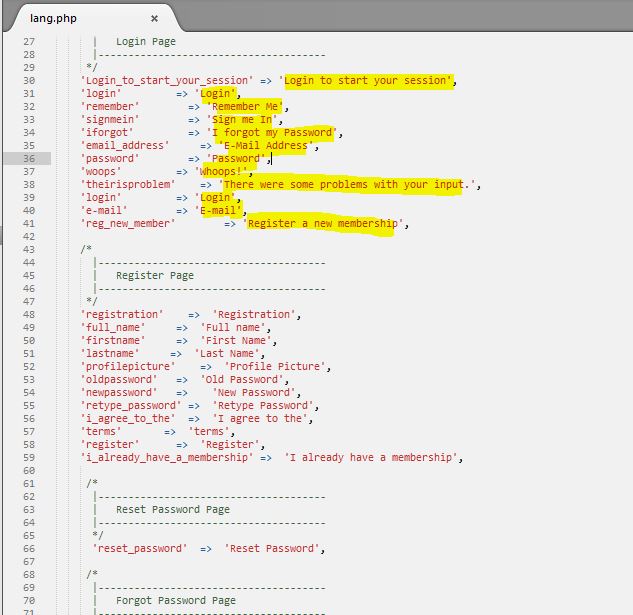This screenshot has height=615, width=633.
Task: Click the 'email_address' array key
Action: (x=124, y=146)
